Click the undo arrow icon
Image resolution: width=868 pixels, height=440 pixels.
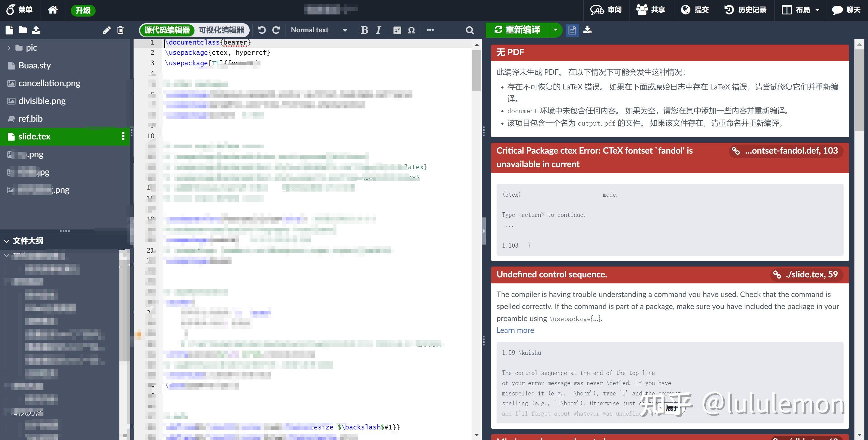pyautogui.click(x=262, y=30)
